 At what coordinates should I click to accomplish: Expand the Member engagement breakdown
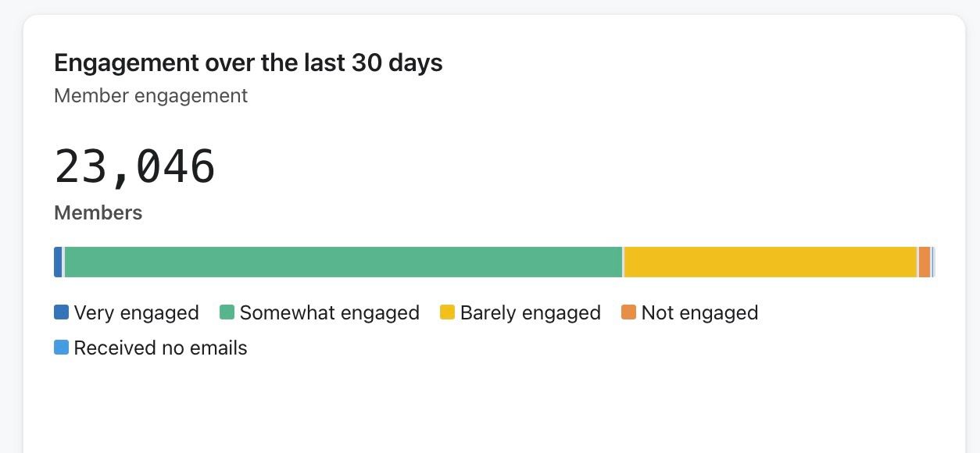pyautogui.click(x=151, y=95)
